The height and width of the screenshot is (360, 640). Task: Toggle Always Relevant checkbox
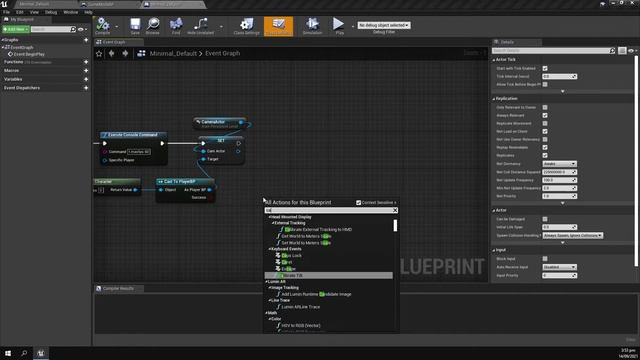pyautogui.click(x=545, y=116)
